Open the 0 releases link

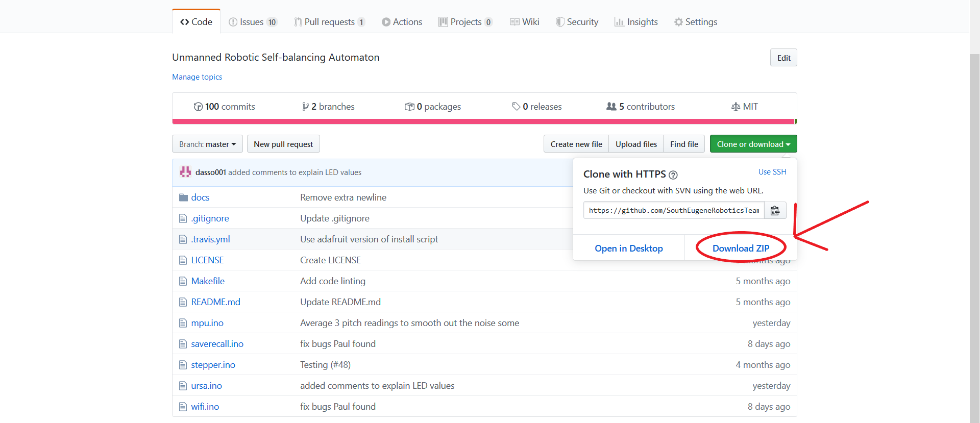[x=537, y=107]
